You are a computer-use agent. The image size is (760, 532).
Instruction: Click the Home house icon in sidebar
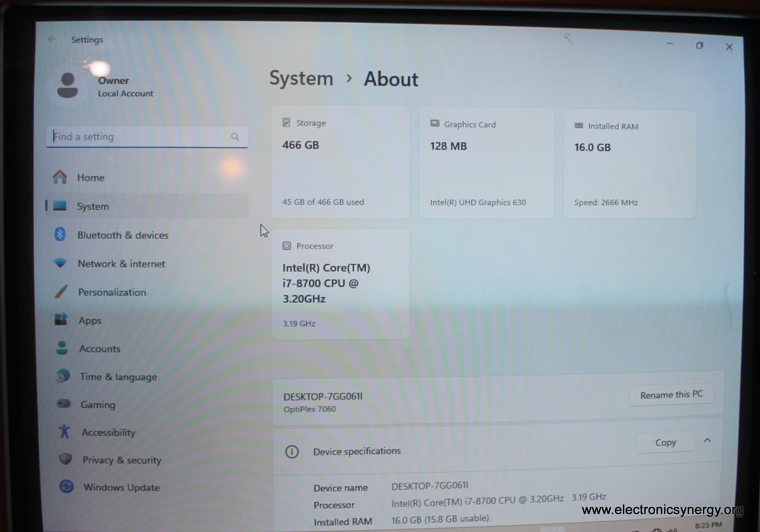pyautogui.click(x=60, y=177)
